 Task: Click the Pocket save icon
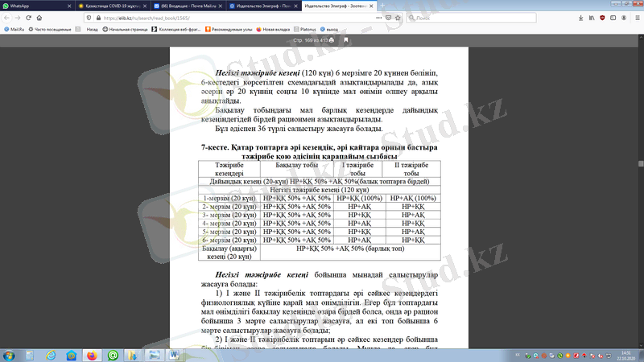[389, 18]
